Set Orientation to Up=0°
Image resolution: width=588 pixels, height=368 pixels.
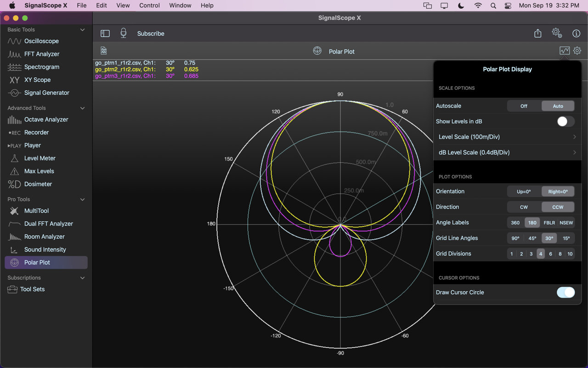(524, 191)
